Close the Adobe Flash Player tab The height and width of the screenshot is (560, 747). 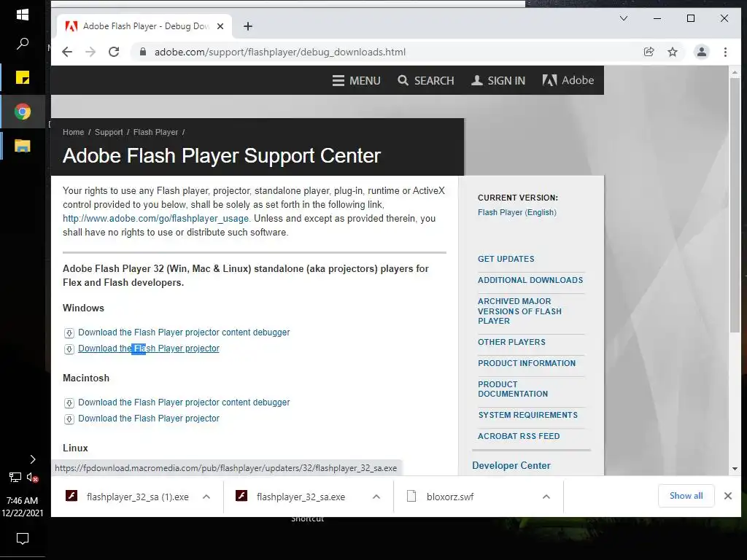(220, 26)
